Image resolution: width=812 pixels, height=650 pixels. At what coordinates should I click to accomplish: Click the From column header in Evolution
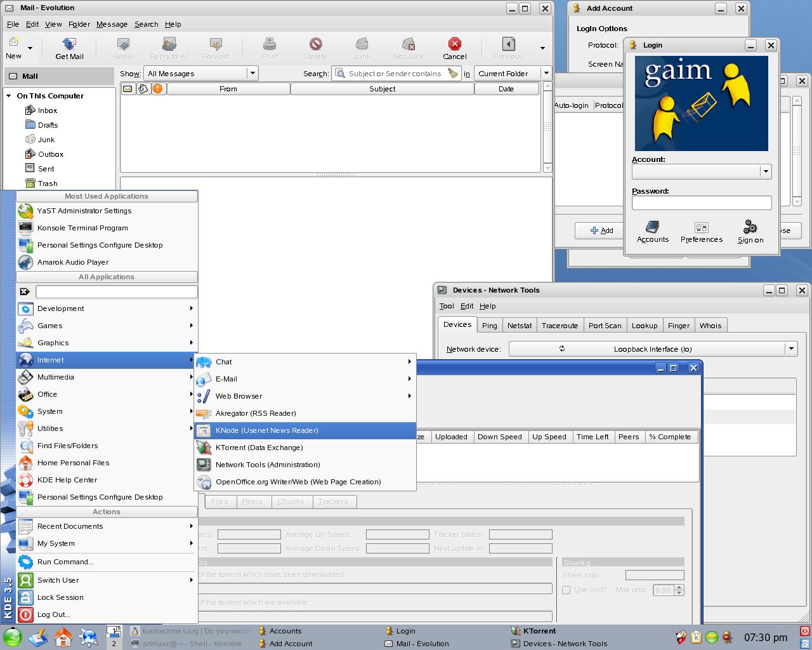tap(228, 89)
